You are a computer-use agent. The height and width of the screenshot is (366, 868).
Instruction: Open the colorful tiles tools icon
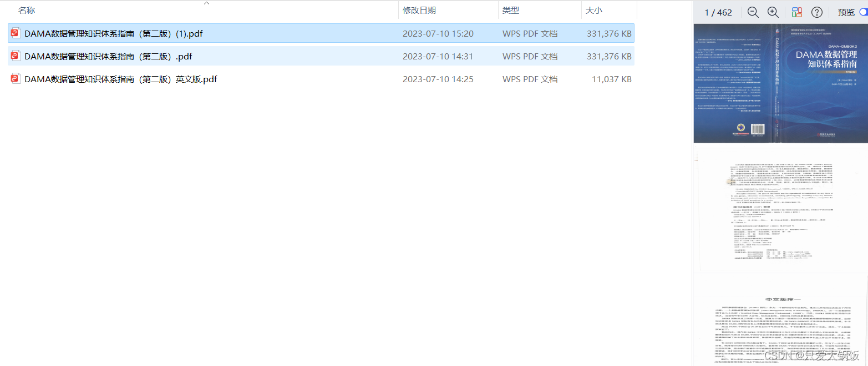pos(797,12)
